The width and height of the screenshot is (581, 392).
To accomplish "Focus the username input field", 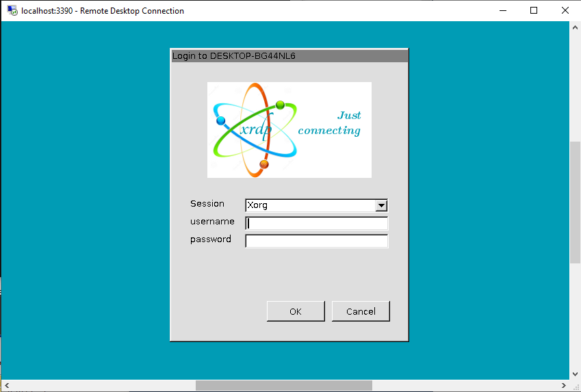I will [316, 224].
